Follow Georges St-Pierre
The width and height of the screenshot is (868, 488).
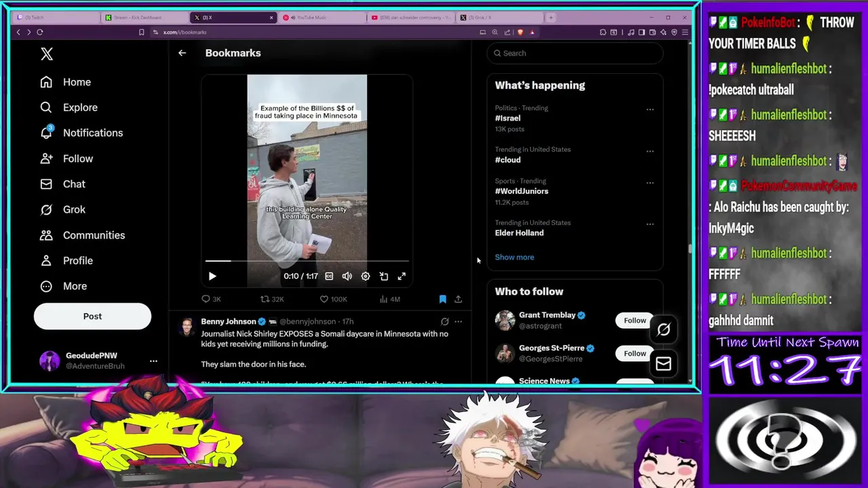point(635,354)
